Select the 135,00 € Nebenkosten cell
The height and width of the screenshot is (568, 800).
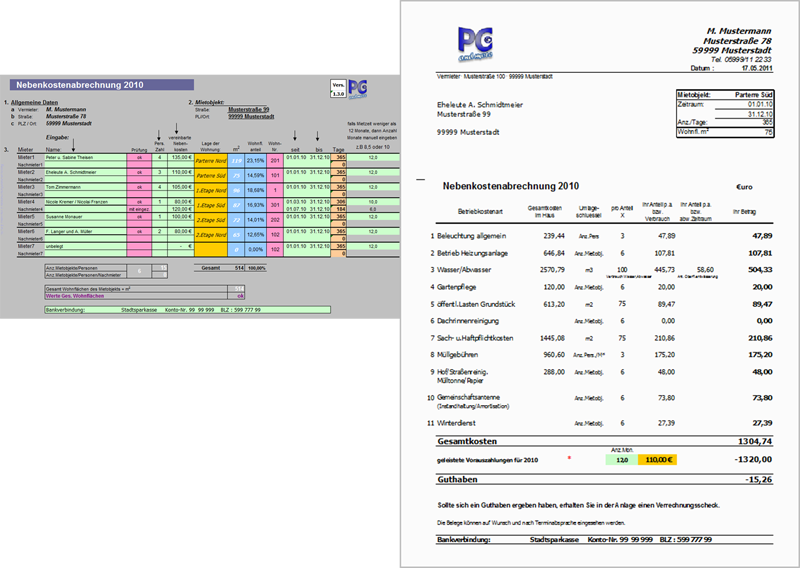click(x=181, y=158)
